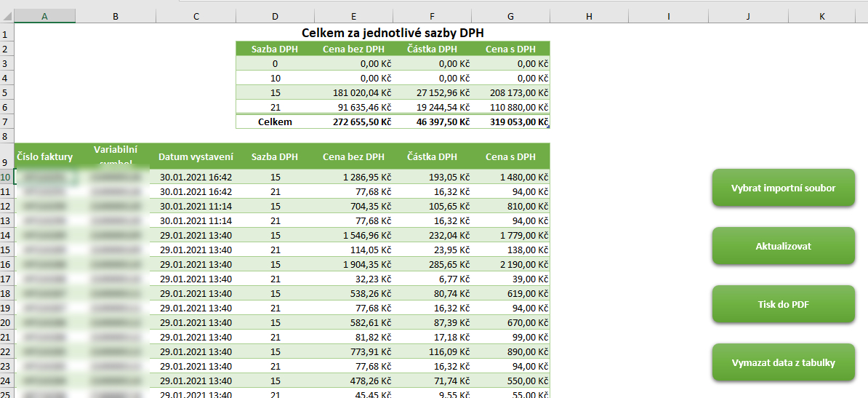Click the Sazba DPH header in summary table
This screenshot has height=398, width=868.
coord(275,49)
